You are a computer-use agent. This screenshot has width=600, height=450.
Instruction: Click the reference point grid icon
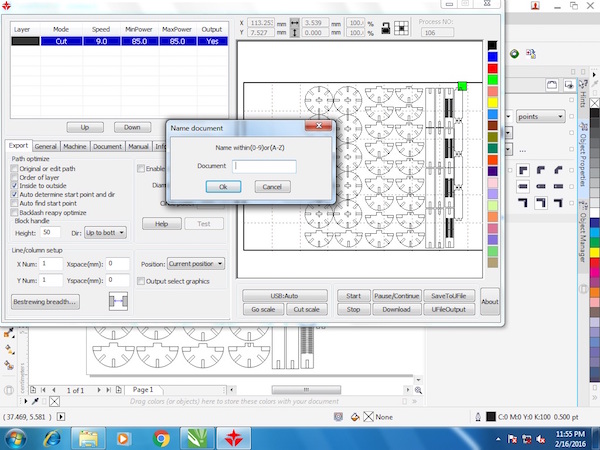401,28
